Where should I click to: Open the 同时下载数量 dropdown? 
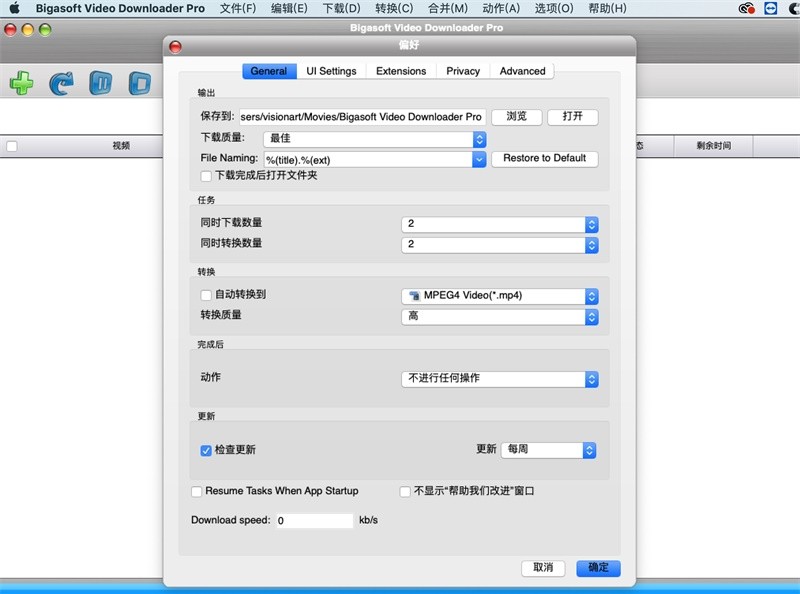click(500, 224)
